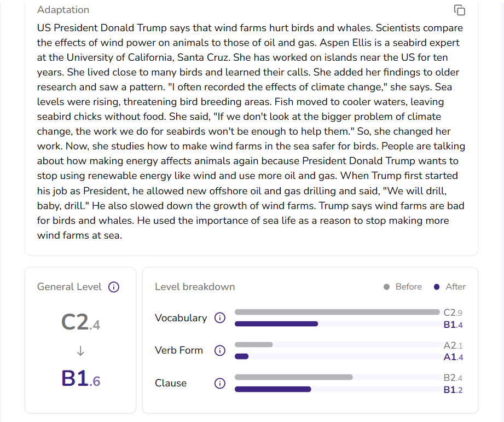The width and height of the screenshot is (504, 422).
Task: Click the Clause before gray bar
Action: click(x=294, y=377)
